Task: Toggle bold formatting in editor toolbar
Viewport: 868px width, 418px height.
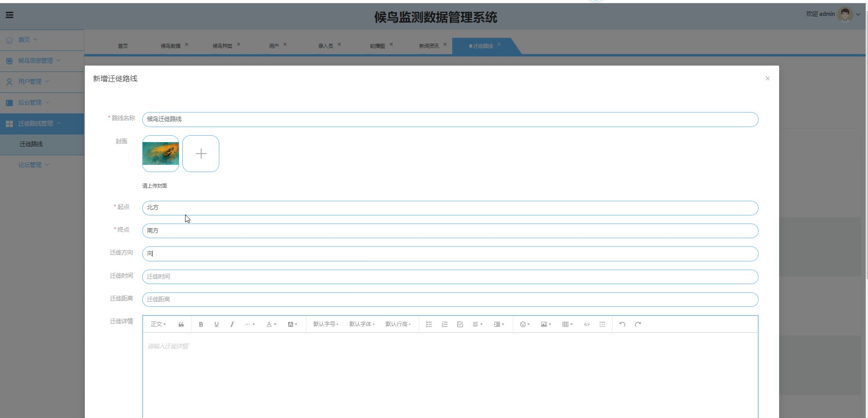Action: pos(201,324)
